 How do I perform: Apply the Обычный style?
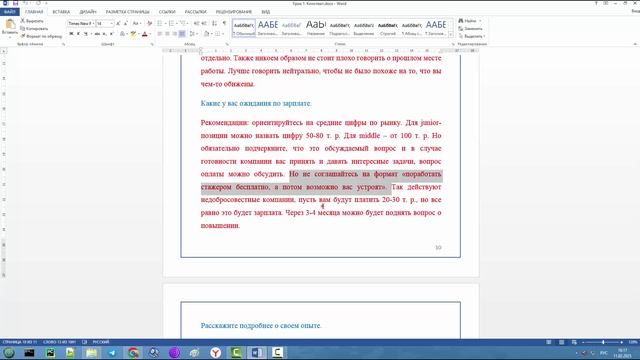244,28
